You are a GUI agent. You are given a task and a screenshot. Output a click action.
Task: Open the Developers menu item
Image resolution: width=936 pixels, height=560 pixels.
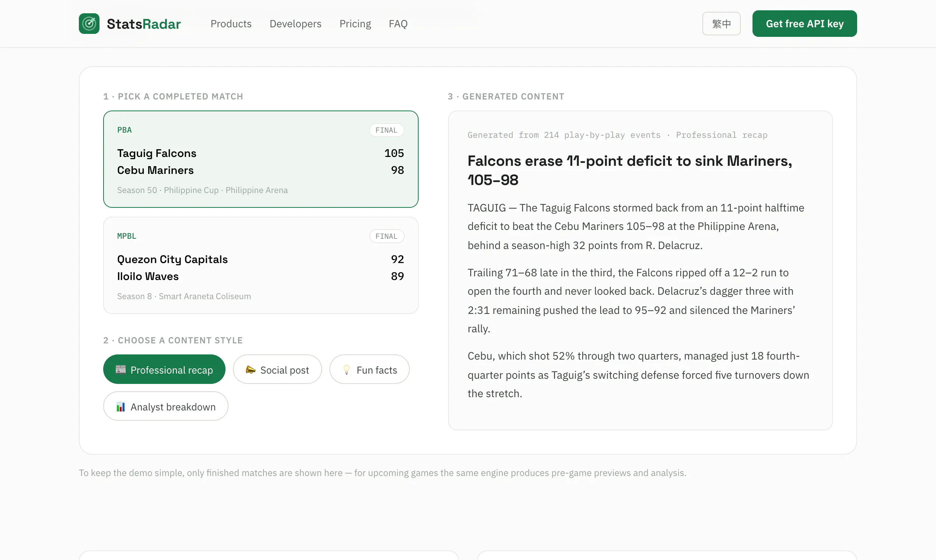pyautogui.click(x=296, y=24)
